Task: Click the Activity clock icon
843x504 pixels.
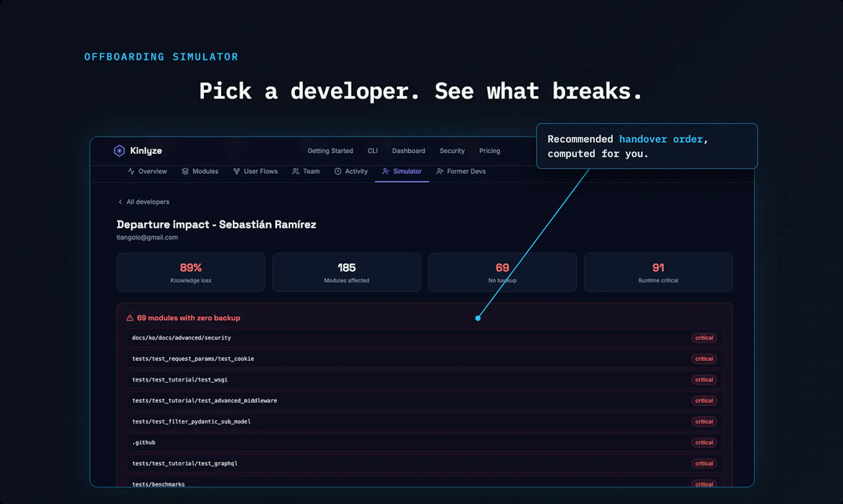Action: click(338, 171)
